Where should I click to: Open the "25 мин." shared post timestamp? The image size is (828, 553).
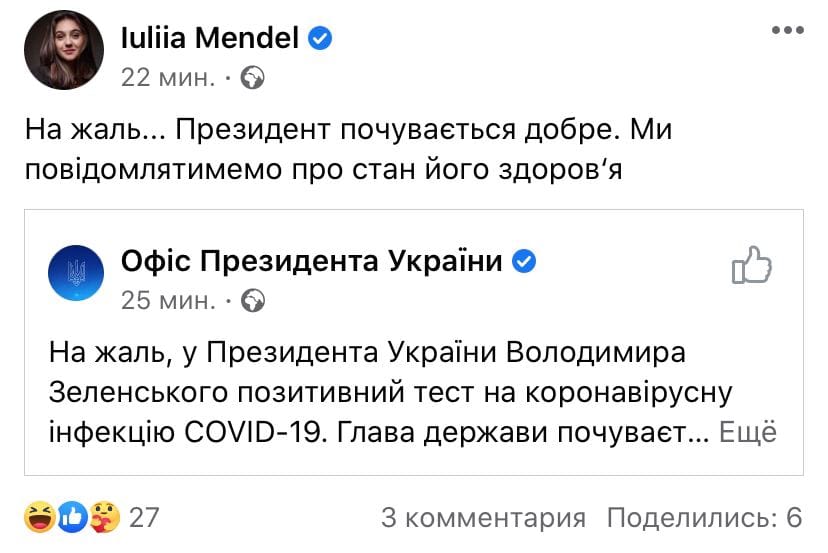(x=167, y=299)
